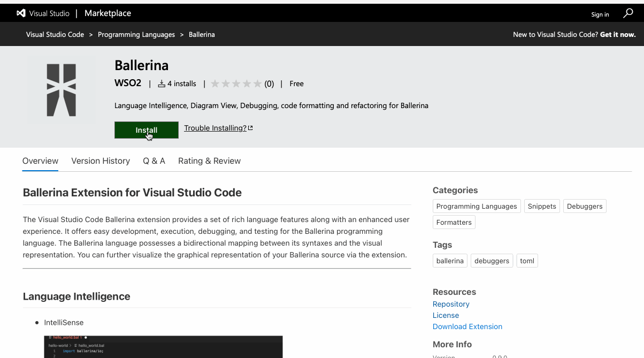Select the Programming Languages category tag
This screenshot has width=644, height=358.
coord(477,207)
